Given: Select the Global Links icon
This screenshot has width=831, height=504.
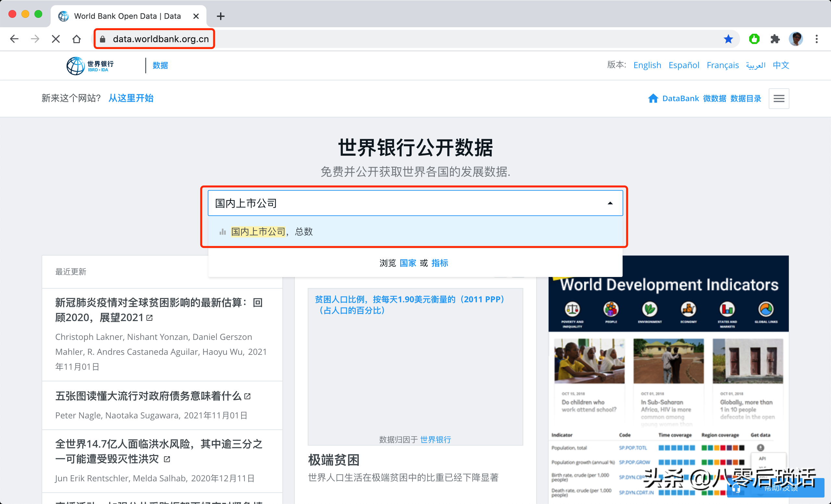Looking at the screenshot, I should coord(766,309).
